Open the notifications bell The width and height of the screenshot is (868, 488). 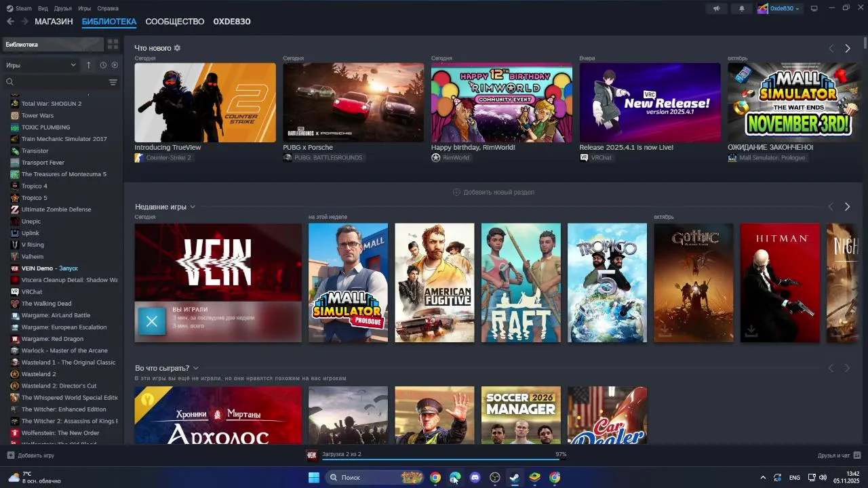pyautogui.click(x=741, y=9)
